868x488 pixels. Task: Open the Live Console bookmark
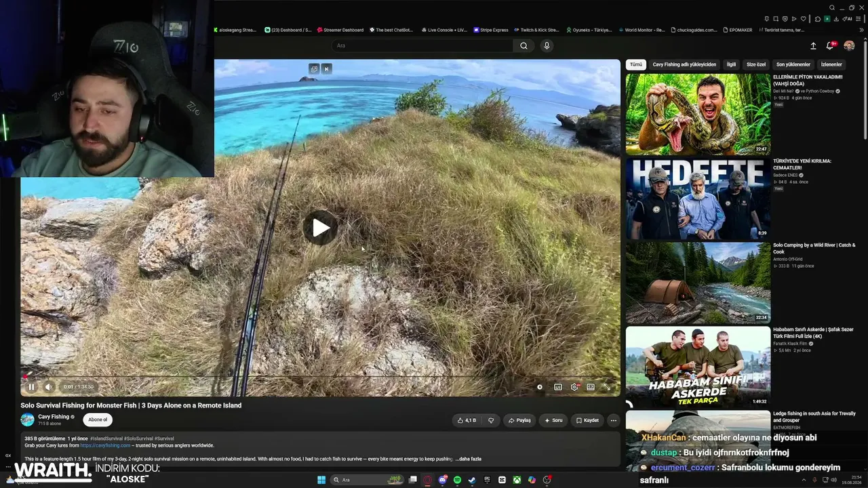click(445, 30)
